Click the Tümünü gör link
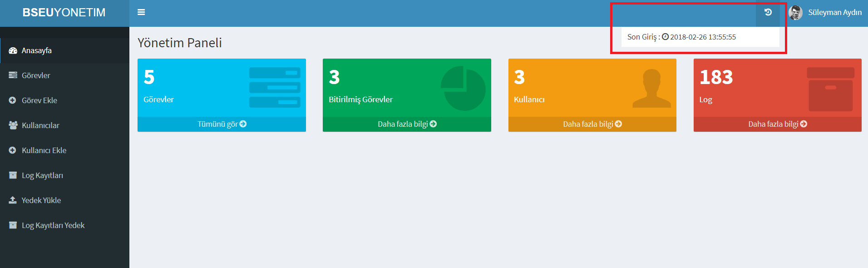Viewport: 868px width, 268px height. click(x=222, y=124)
